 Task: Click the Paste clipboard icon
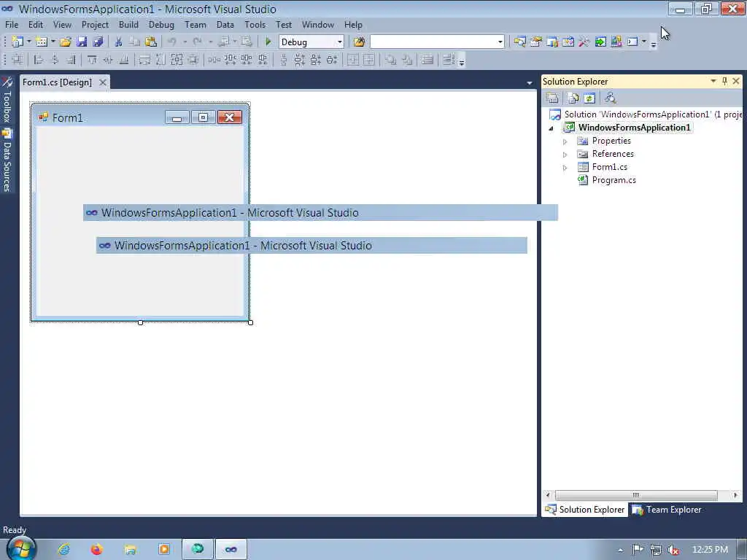(151, 42)
